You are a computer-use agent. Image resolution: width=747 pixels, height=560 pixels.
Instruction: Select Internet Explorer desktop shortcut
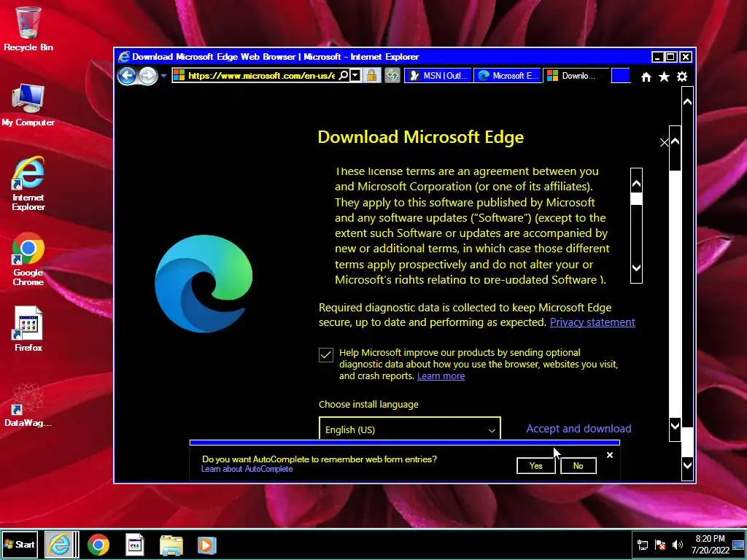coord(28,183)
